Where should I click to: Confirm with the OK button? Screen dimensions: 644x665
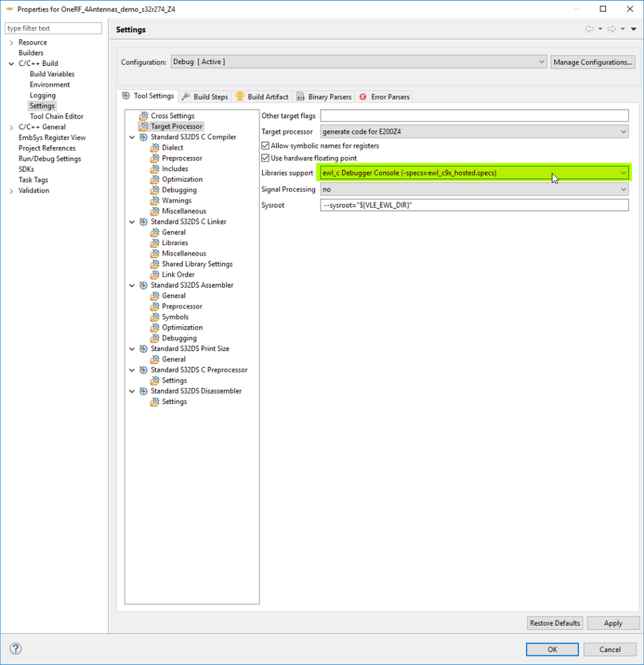coord(552,649)
